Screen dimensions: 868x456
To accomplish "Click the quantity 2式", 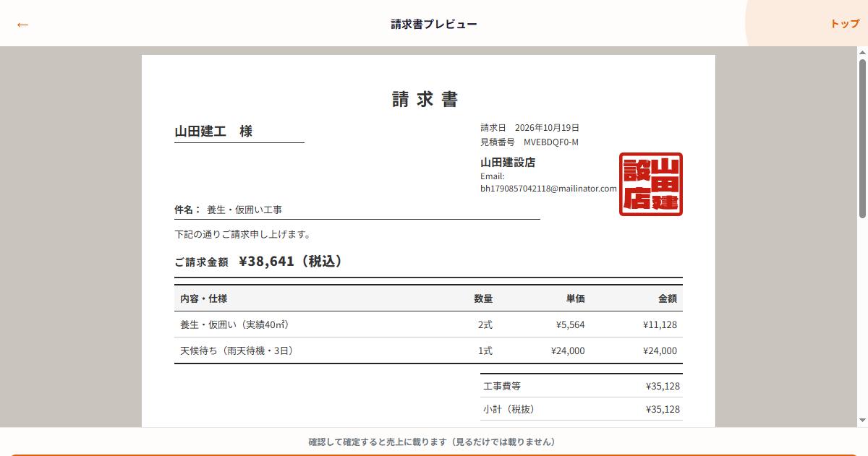I will pyautogui.click(x=485, y=324).
